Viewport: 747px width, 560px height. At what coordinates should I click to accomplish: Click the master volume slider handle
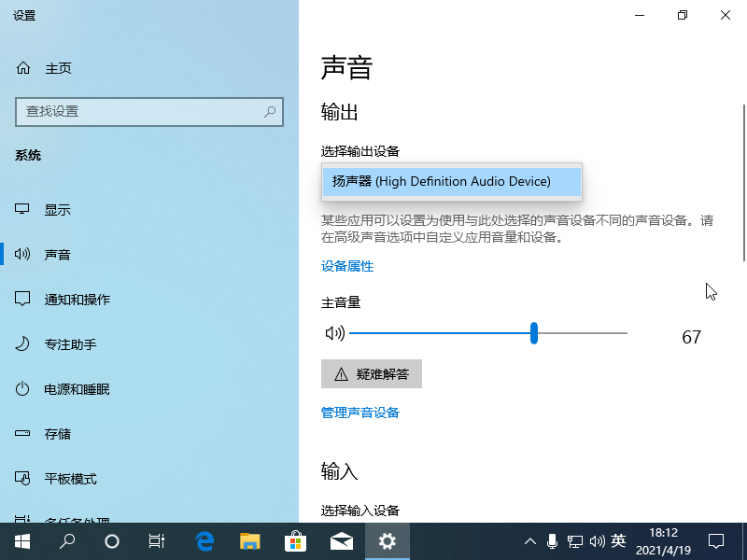(534, 333)
